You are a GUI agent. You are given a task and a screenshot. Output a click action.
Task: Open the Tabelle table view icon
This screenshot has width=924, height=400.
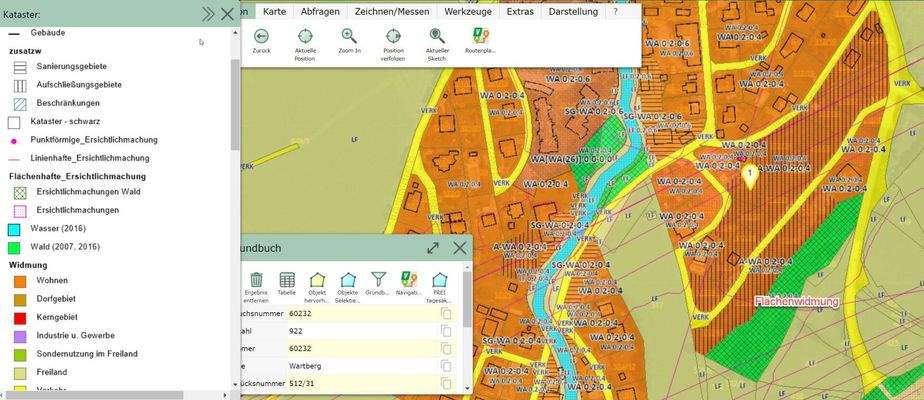(287, 280)
